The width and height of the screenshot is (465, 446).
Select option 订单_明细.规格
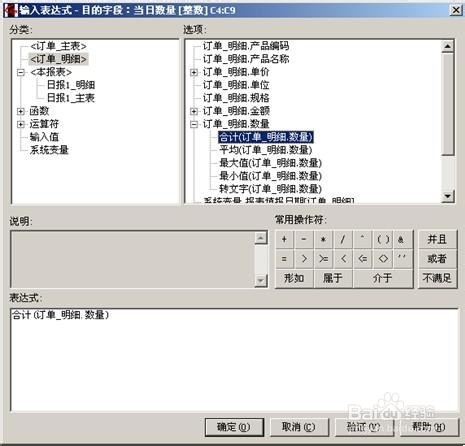(236, 98)
